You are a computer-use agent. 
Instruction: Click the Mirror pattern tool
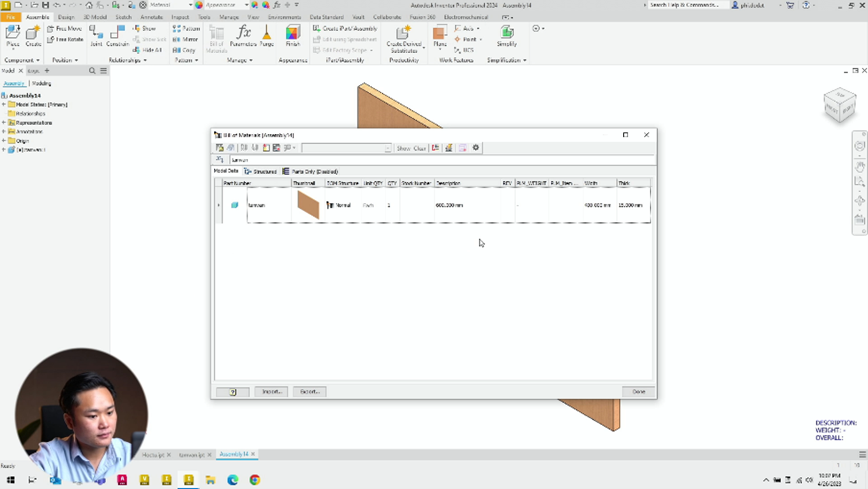click(186, 40)
